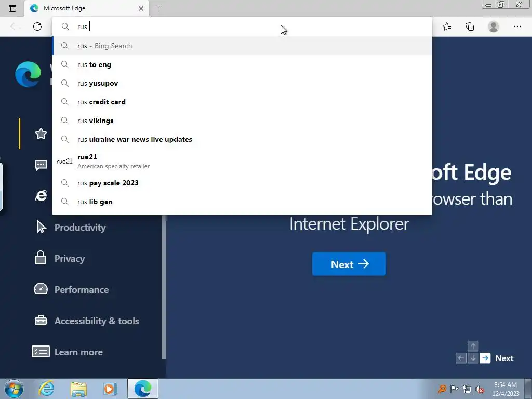532x399 pixels.
Task: Open the user profile avatar icon
Action: tap(494, 26)
